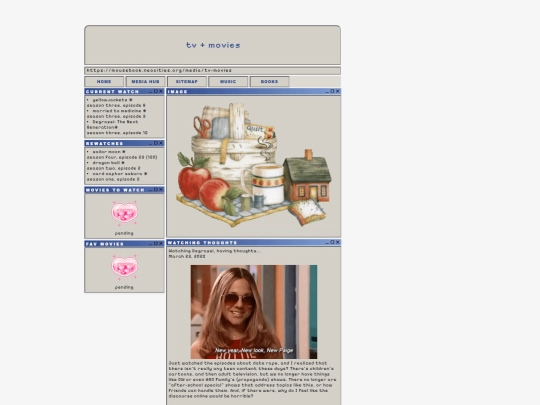Minimize the Current Watch panel
Viewport: 540px width, 405px height.
pyautogui.click(x=151, y=92)
